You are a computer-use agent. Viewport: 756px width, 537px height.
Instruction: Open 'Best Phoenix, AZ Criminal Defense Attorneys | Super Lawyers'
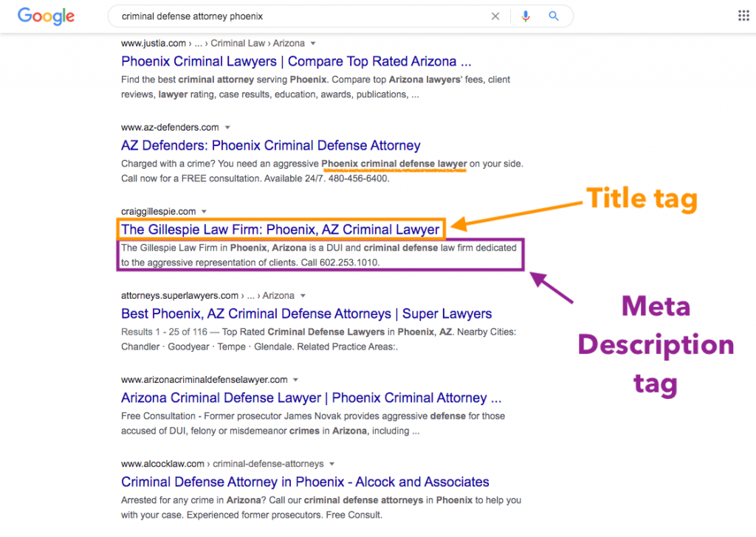306,313
